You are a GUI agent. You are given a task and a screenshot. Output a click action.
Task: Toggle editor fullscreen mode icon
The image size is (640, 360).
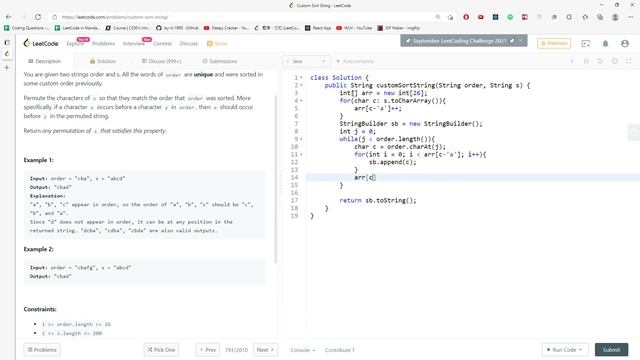point(629,61)
